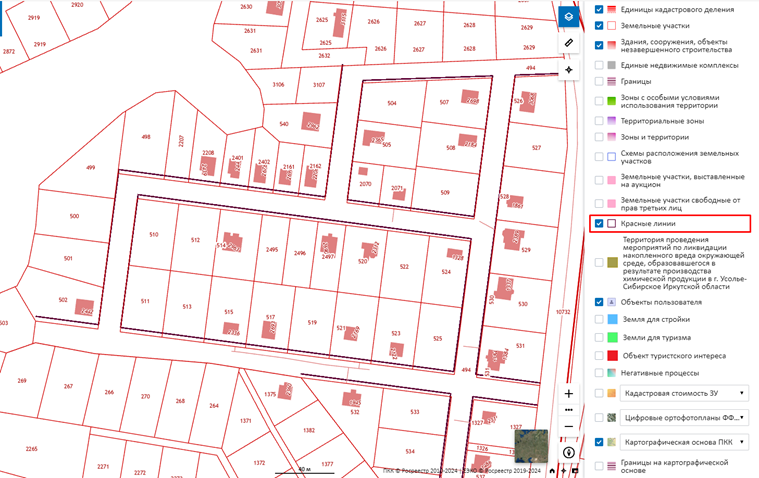This screenshot has height=478, width=759.
Task: Enable the Территориальные зоны layer
Action: (x=599, y=121)
